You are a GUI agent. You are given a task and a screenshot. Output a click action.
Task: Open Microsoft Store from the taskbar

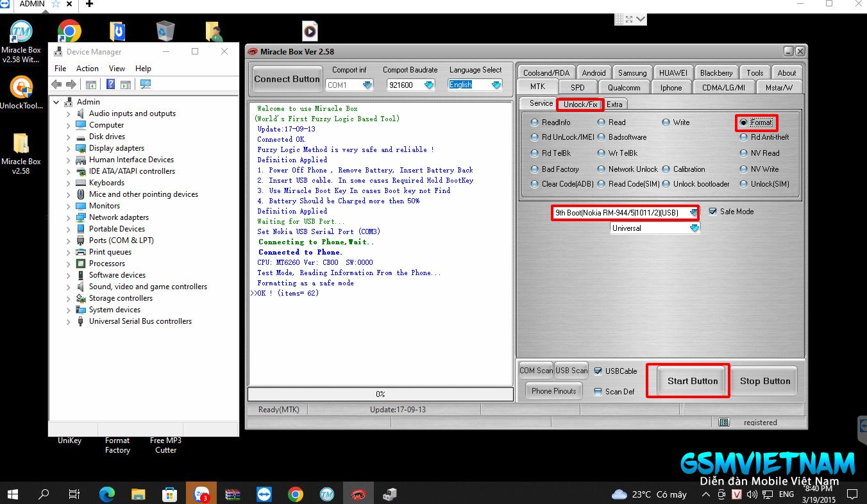pos(169,494)
